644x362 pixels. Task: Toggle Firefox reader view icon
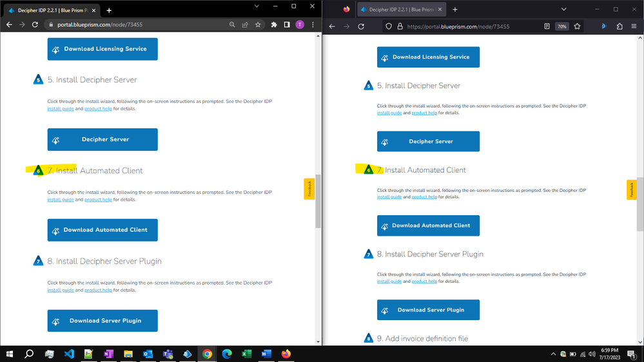547,26
